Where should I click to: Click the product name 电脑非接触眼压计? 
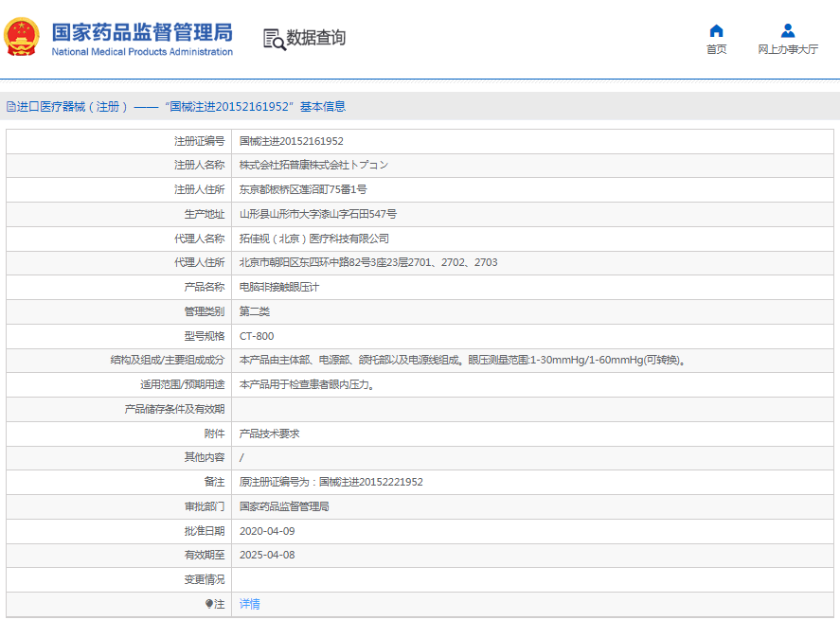279,287
